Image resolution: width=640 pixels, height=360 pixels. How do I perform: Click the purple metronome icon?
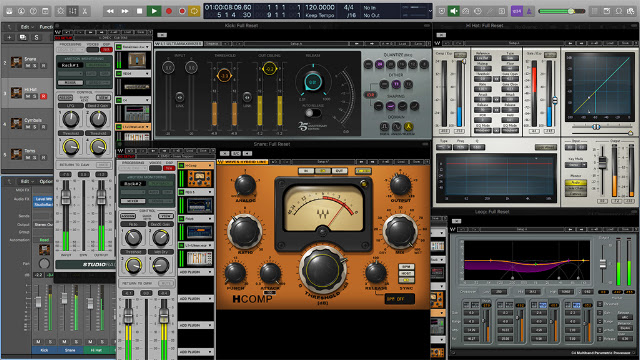529,11
